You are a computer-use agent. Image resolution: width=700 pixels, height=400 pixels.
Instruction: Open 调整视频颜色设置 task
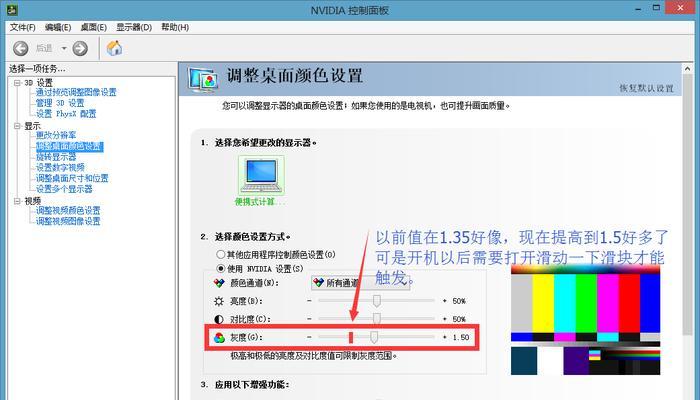(x=68, y=210)
